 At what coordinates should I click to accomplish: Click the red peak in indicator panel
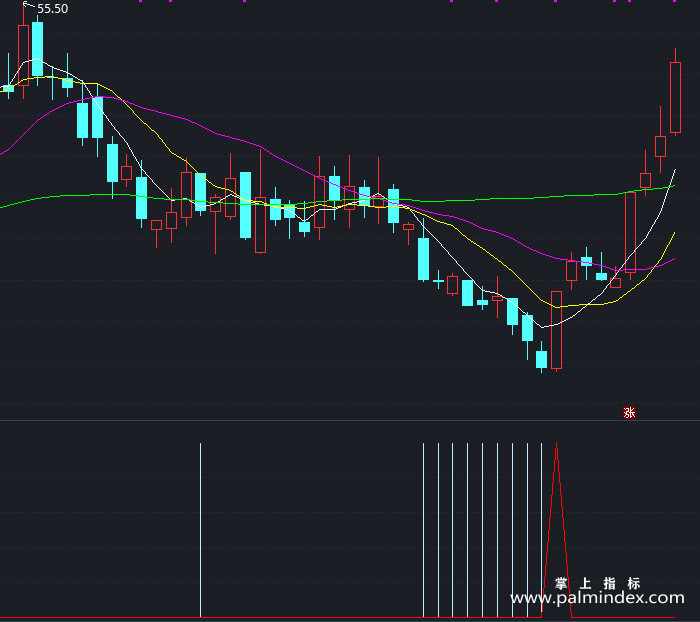(556, 530)
